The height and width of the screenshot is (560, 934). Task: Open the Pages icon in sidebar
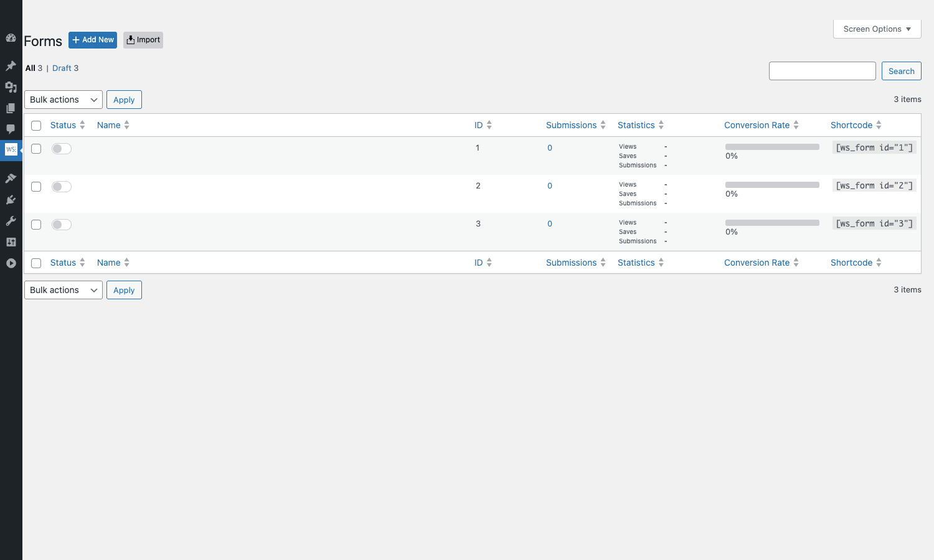[11, 108]
